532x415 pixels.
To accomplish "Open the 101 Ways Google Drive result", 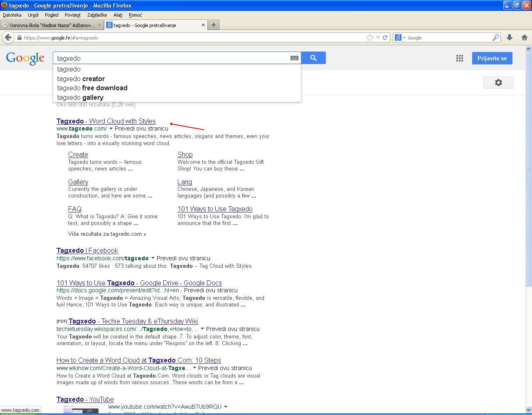I will (x=139, y=283).
